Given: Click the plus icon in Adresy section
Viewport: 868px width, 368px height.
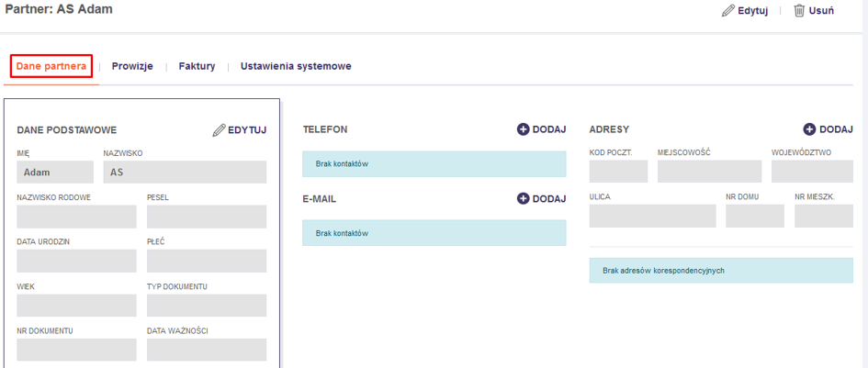Looking at the screenshot, I should [x=809, y=129].
